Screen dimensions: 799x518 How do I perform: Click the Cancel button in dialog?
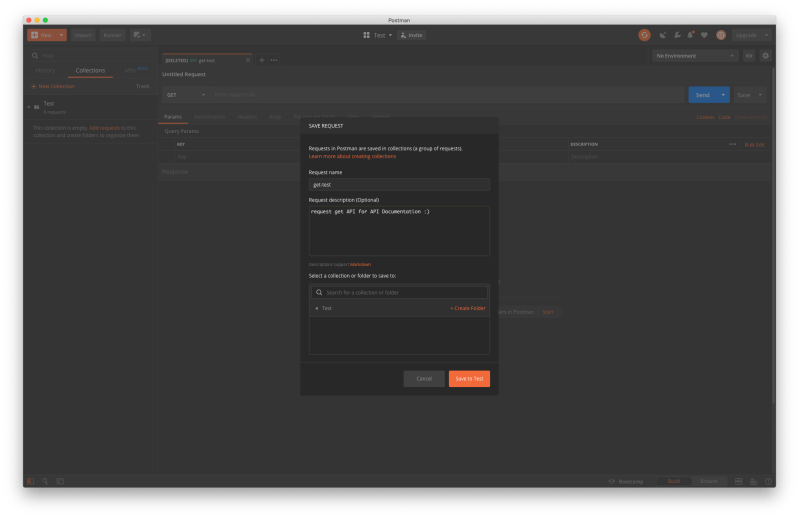click(x=424, y=378)
